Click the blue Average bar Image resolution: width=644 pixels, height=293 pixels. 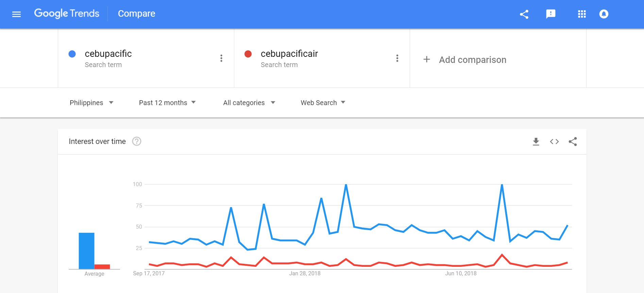(86, 251)
